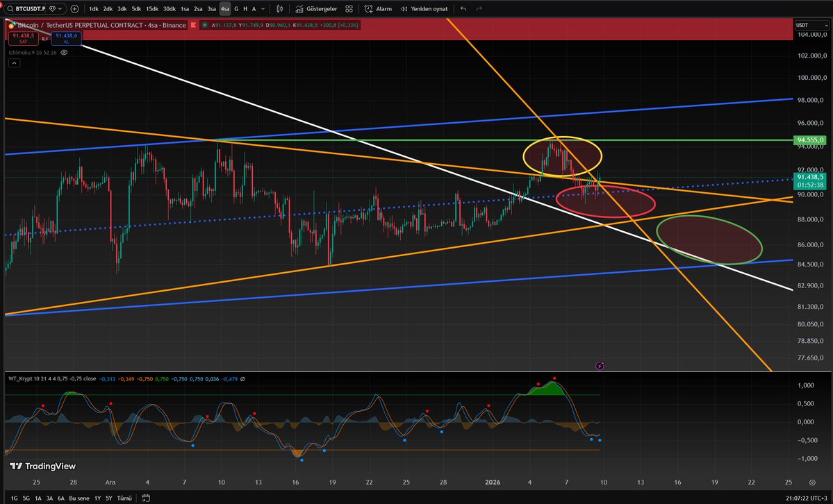Open the indicator templates grid icon
833x504 pixels.
click(349, 9)
